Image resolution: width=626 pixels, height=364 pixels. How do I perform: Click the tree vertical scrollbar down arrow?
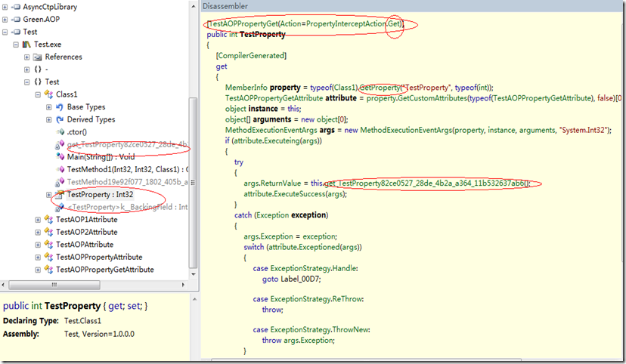click(194, 274)
